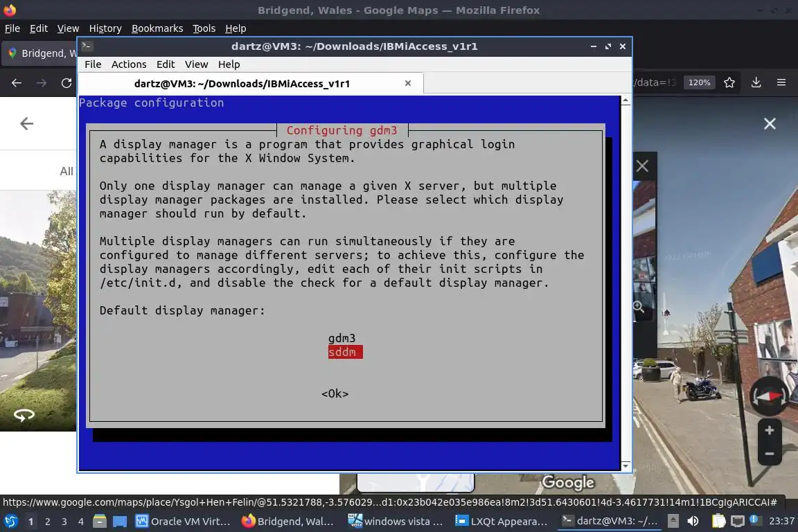Click Firefox back navigation arrow
The height and width of the screenshot is (532, 798).
tap(17, 83)
